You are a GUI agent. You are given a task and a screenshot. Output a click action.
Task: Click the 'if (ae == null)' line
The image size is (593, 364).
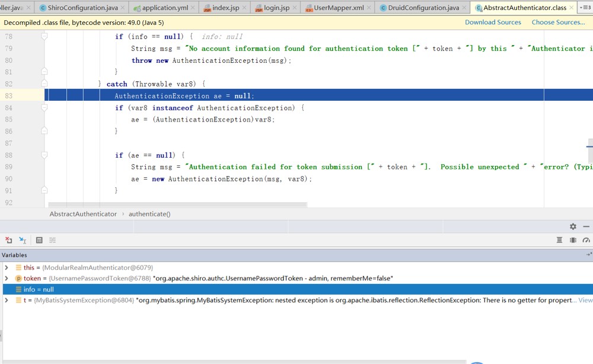coord(150,155)
